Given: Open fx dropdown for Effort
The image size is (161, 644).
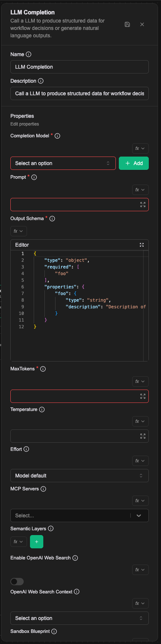Looking at the screenshot, I should [141, 461].
